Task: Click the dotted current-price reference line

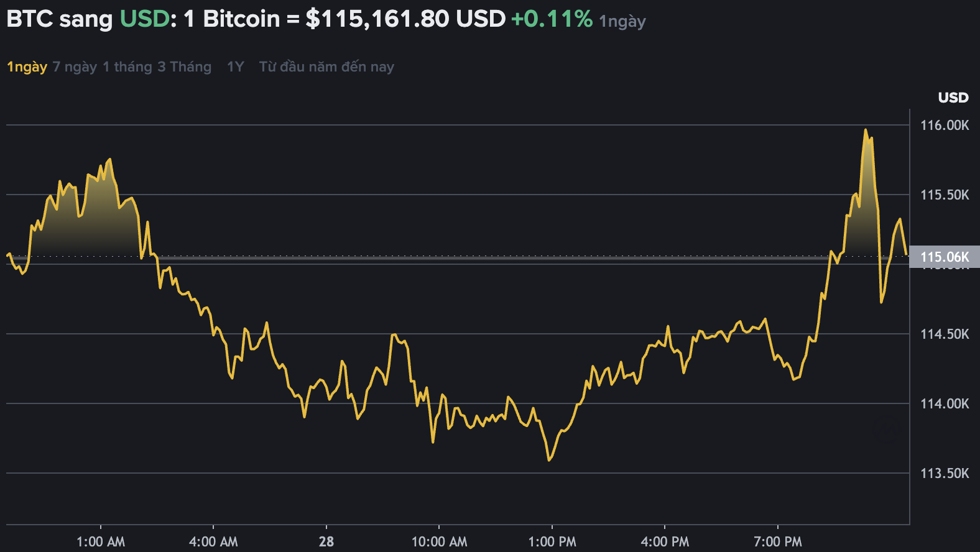Action: (435, 255)
